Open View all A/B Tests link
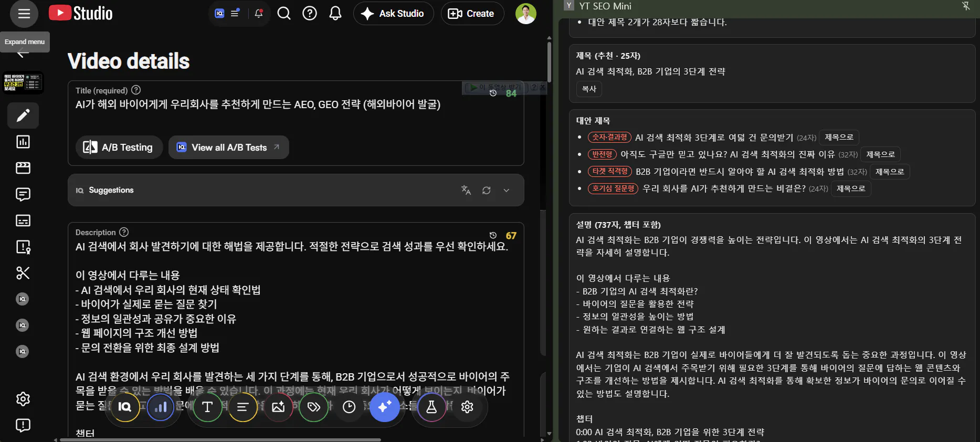Screen dimensions: 980x442 (x=229, y=147)
